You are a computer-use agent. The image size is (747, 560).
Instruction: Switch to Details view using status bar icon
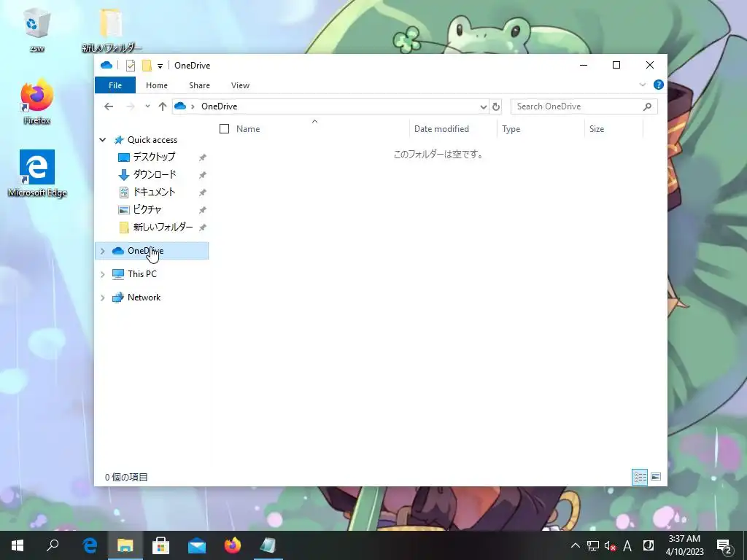(639, 477)
